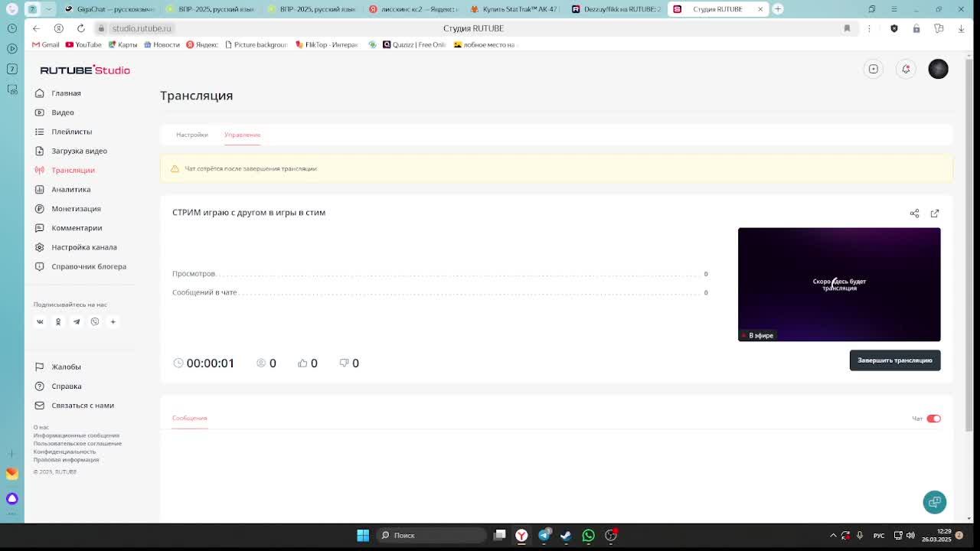Switch to Dezzuyflikk на RUTUBE tab
Screen dimensions: 980x551
[616, 9]
